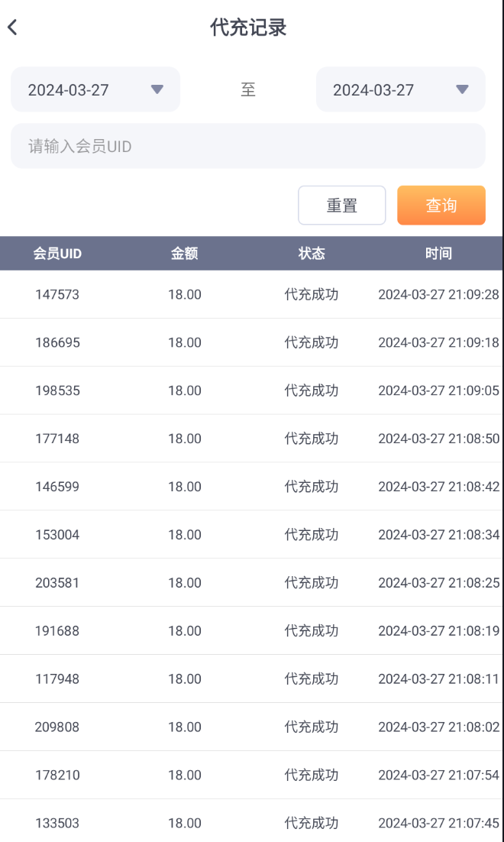Open the start date dropdown
This screenshot has height=842, width=504.
pos(95,89)
